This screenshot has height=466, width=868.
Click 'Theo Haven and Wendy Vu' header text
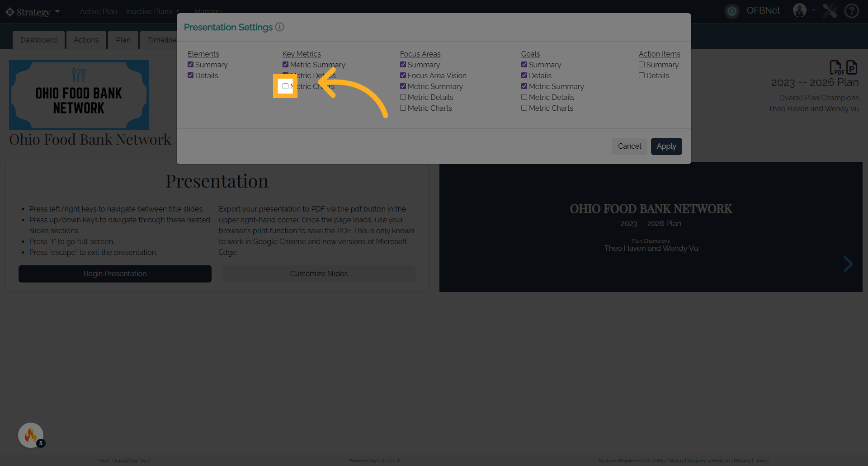pos(813,108)
